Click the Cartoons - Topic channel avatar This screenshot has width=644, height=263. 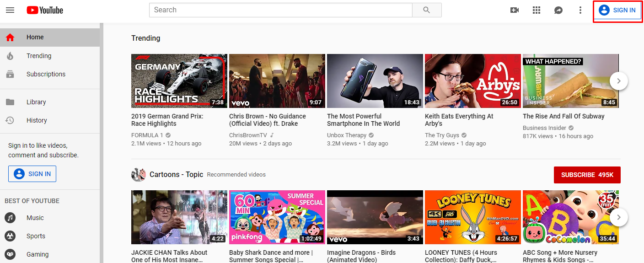(x=139, y=174)
